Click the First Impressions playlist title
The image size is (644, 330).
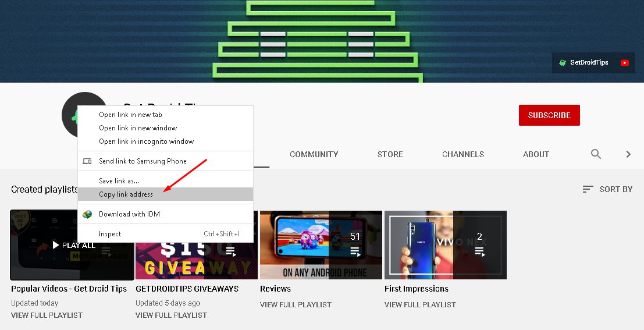[417, 289]
